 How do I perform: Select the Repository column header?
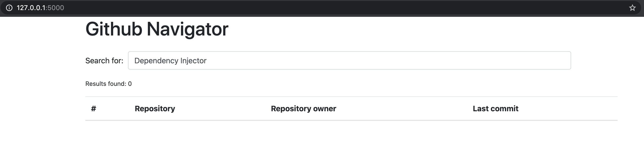155,108
